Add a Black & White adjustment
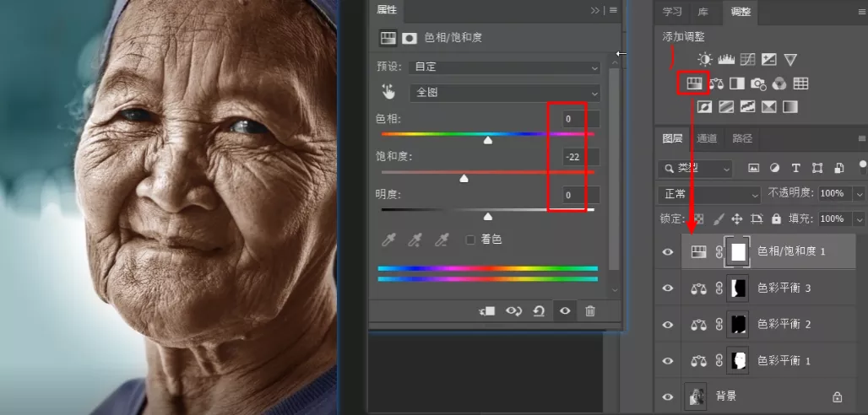The width and height of the screenshot is (868, 415). (x=737, y=84)
